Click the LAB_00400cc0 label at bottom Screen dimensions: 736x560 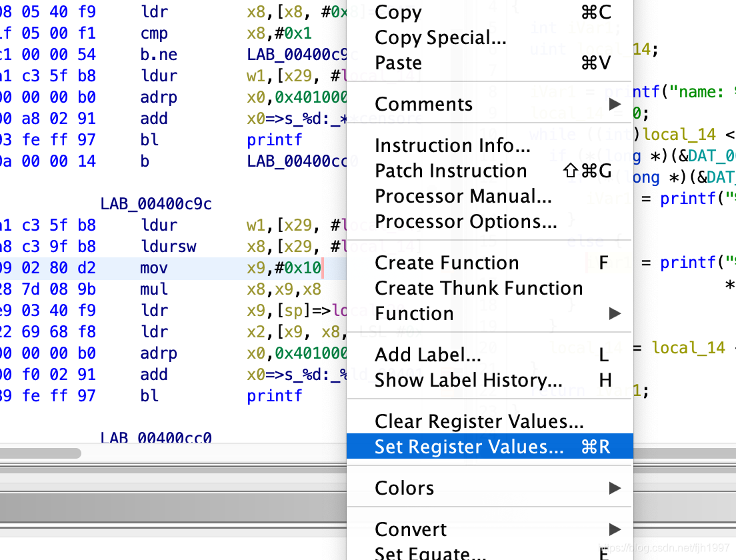point(156,438)
